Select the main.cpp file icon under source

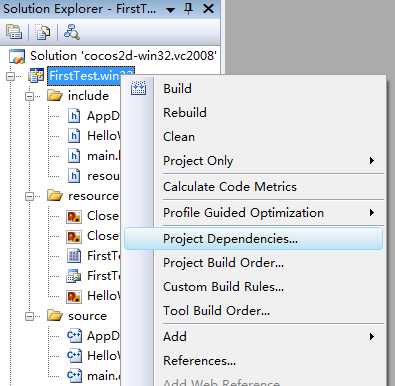[74, 376]
